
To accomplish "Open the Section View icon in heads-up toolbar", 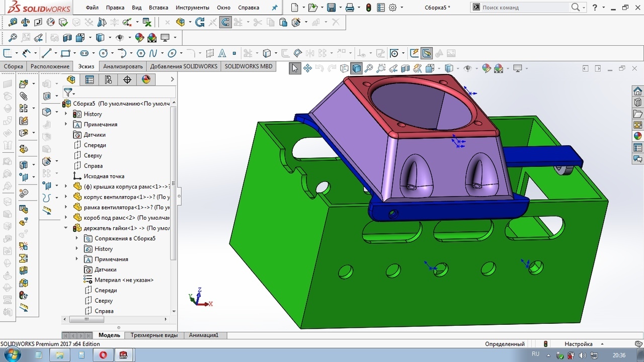I will [x=405, y=68].
